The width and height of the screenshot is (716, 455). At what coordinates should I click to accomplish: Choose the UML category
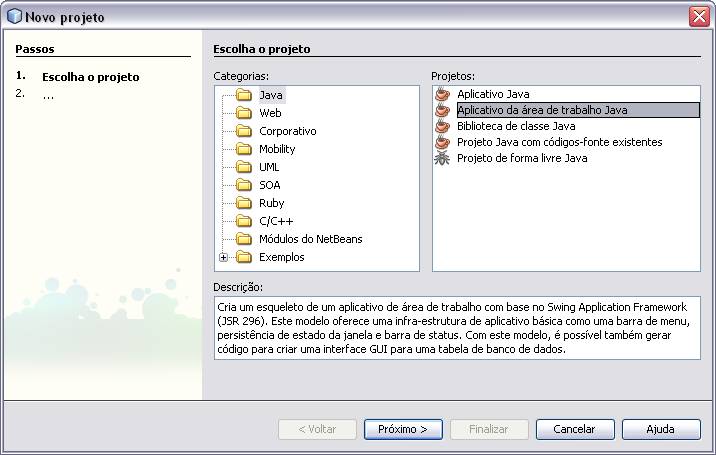(x=269, y=167)
